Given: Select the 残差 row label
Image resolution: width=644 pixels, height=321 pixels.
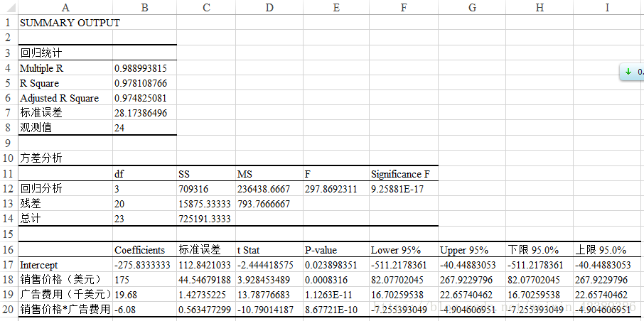Looking at the screenshot, I should click(x=65, y=204).
